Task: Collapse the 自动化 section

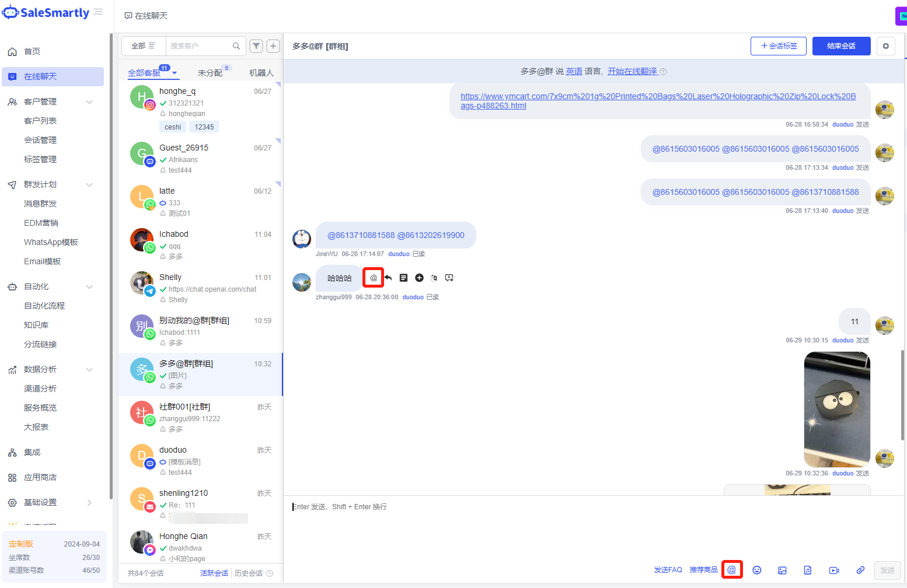Action: point(89,286)
